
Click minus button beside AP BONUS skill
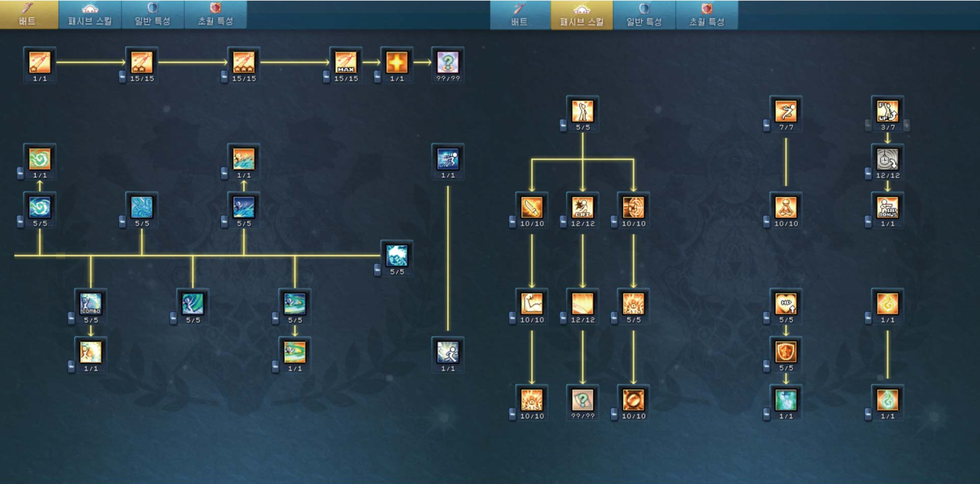coord(868,221)
